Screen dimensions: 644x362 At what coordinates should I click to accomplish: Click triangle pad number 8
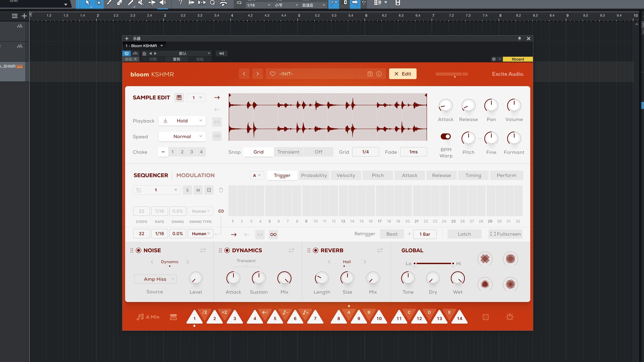339,317
